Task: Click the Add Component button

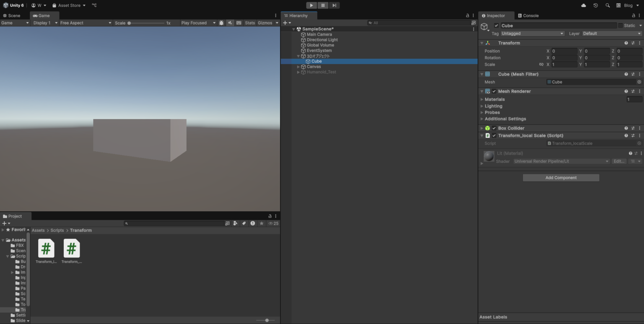Action: tap(561, 177)
